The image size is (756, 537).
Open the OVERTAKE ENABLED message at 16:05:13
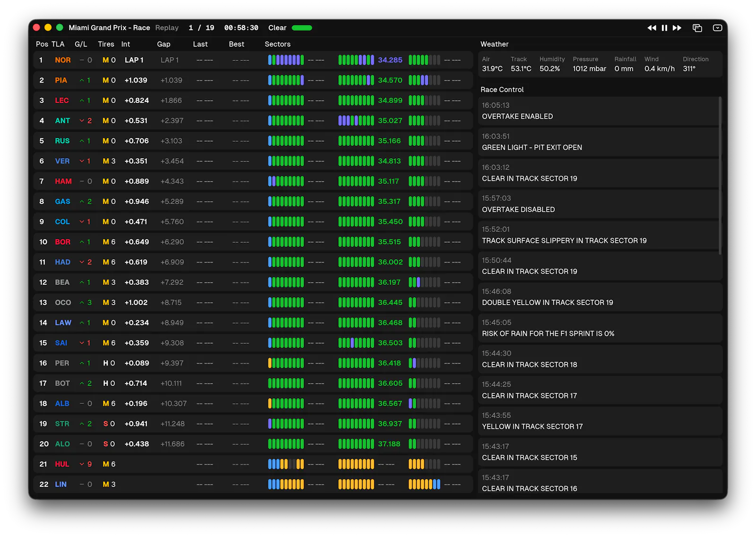tap(599, 111)
